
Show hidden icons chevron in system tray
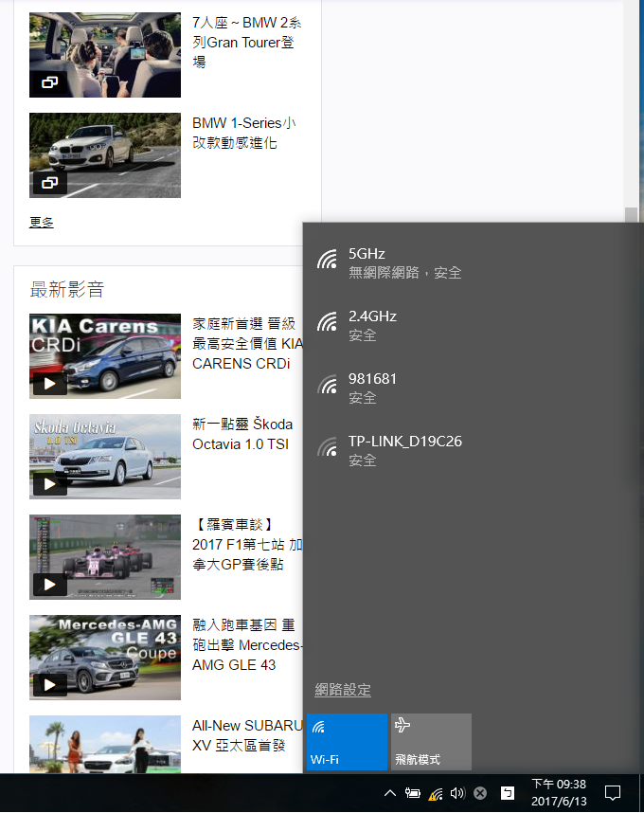click(390, 793)
